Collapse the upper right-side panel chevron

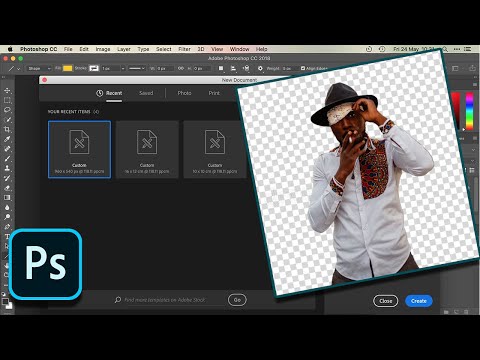click(x=474, y=150)
